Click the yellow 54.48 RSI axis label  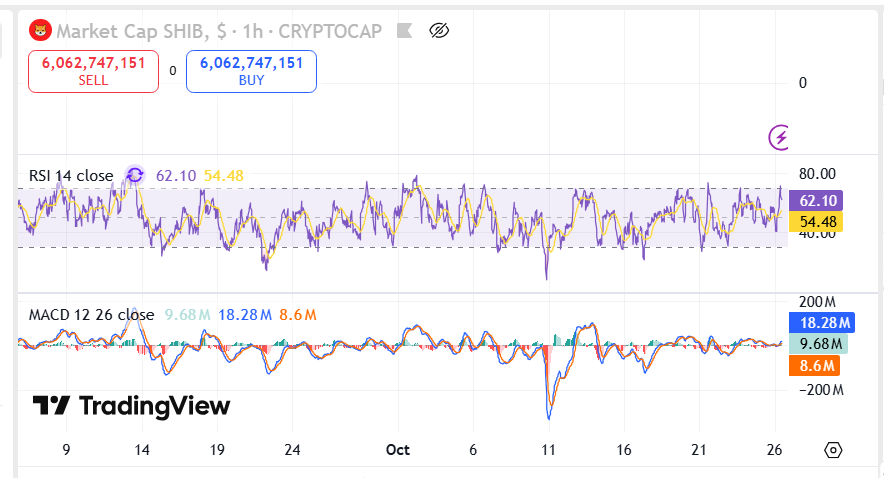[x=817, y=221]
